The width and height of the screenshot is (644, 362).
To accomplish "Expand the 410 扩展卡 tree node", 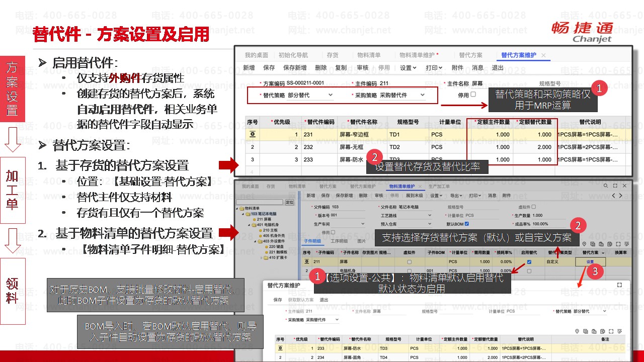I will click(260, 258).
